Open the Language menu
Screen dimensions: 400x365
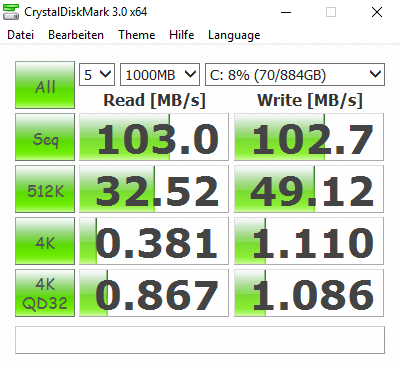click(x=234, y=35)
